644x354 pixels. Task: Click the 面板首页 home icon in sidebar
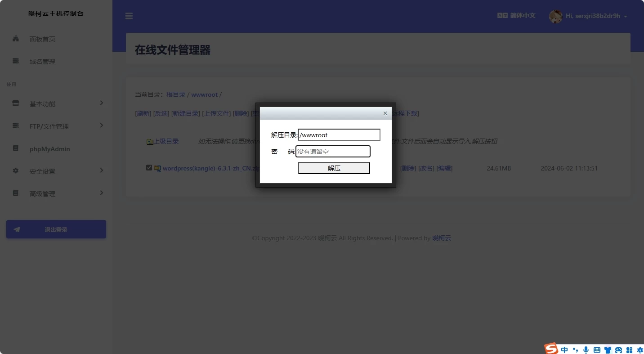tap(16, 39)
